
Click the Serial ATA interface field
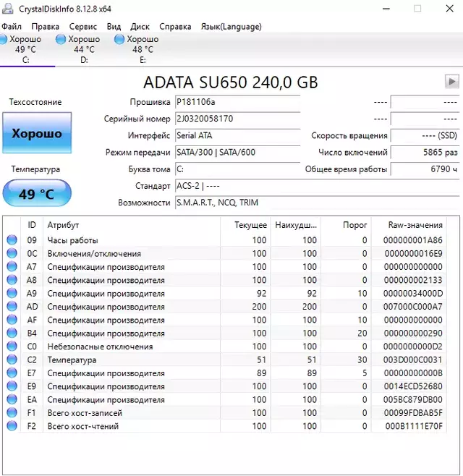(x=238, y=135)
